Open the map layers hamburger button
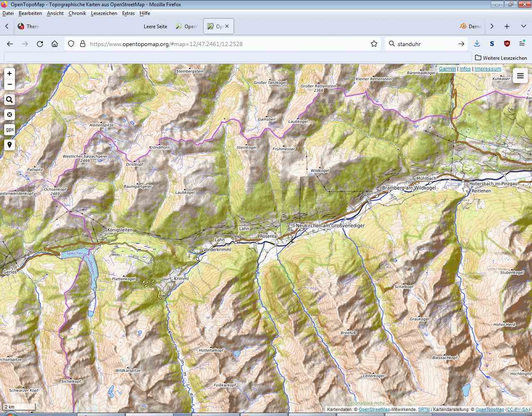This screenshot has height=416, width=532. tap(520, 76)
